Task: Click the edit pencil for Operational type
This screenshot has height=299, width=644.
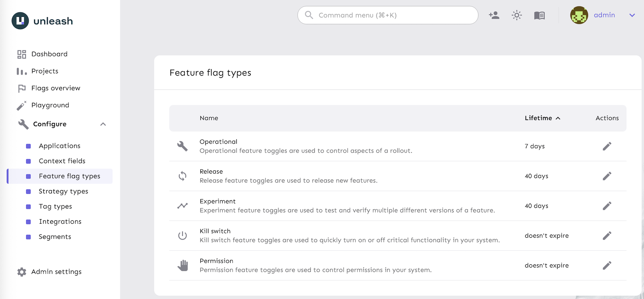Action: point(607,146)
